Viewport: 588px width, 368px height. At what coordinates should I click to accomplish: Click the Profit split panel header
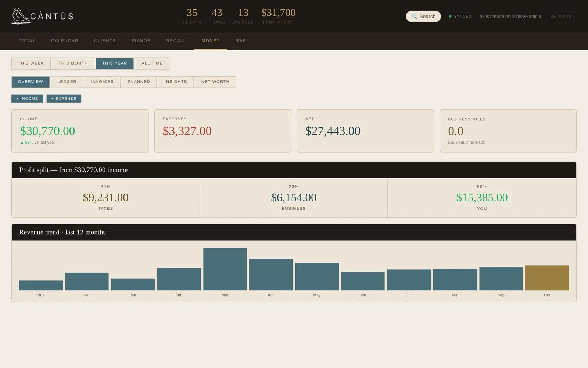point(294,170)
